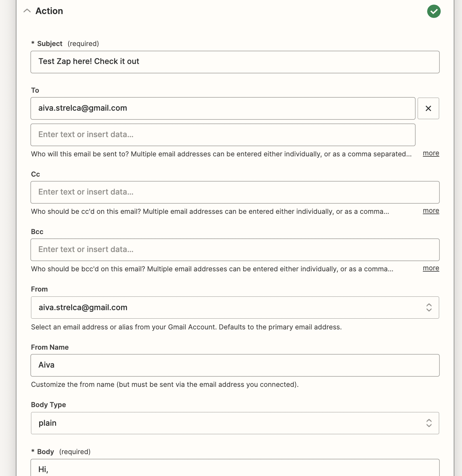The height and width of the screenshot is (476, 462).
Task: Click more link under Bcc field
Action: pyautogui.click(x=431, y=268)
